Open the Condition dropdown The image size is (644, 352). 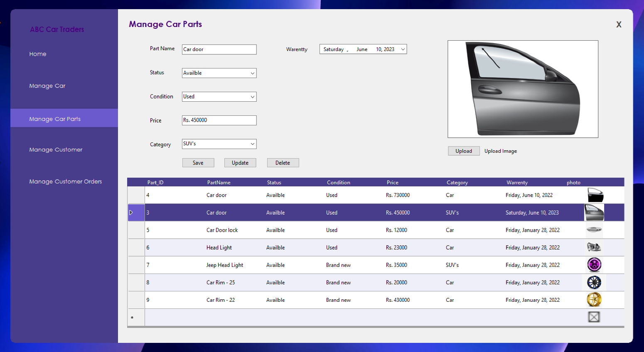pos(252,97)
